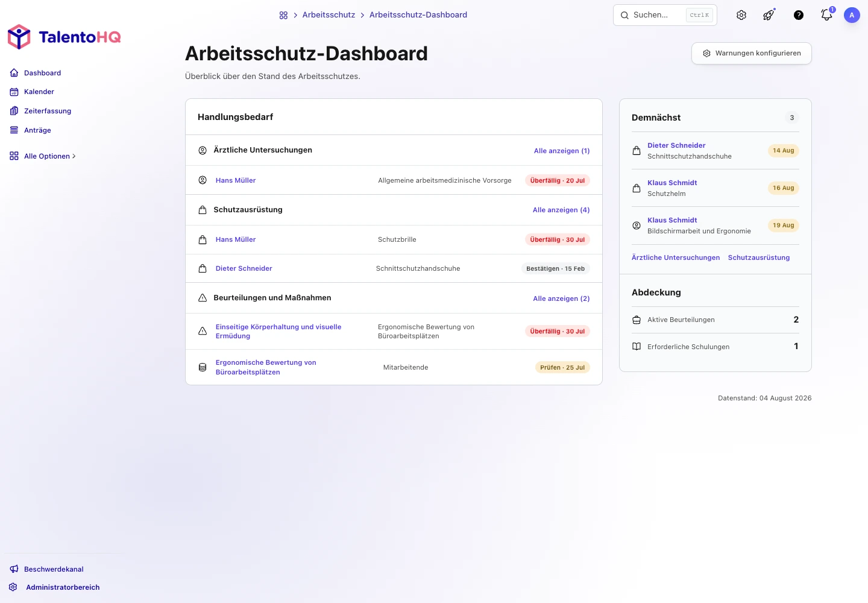Click Arbeitsschutz-Dashboard breadcrumb link
The width and height of the screenshot is (868, 603).
pos(418,15)
